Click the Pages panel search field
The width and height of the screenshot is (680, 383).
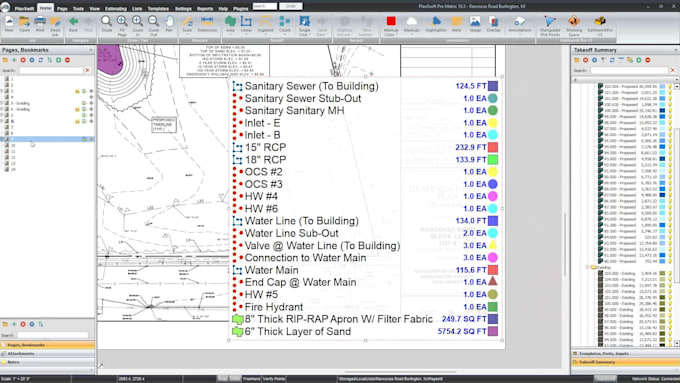[51, 70]
